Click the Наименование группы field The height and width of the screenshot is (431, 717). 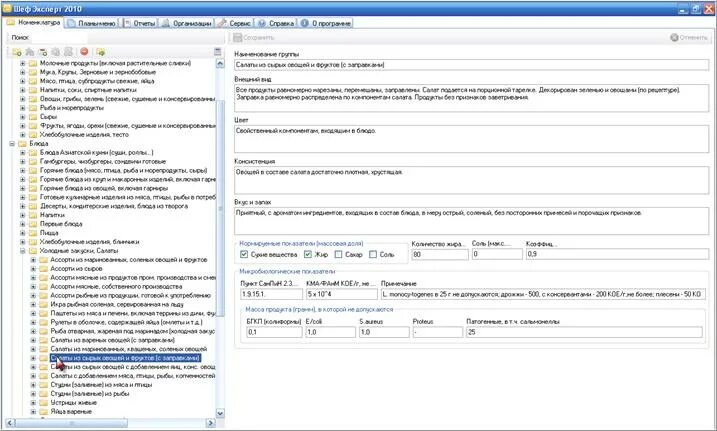coord(471,65)
